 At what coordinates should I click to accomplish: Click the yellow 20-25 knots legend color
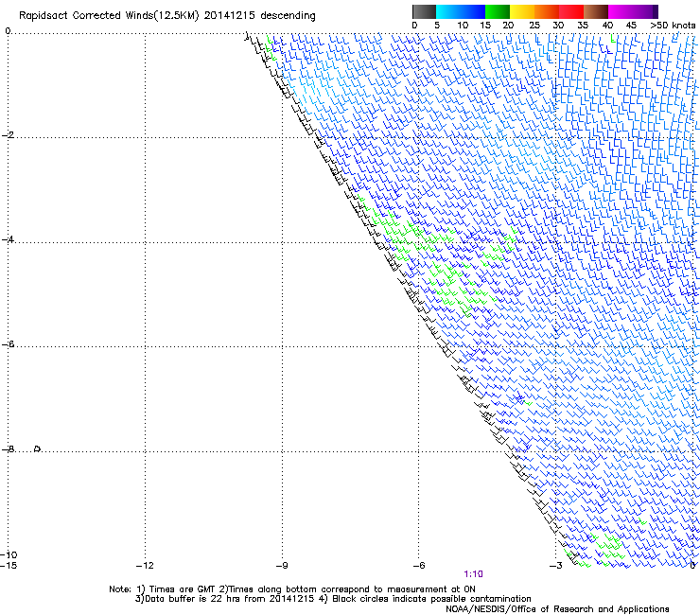[x=522, y=11]
